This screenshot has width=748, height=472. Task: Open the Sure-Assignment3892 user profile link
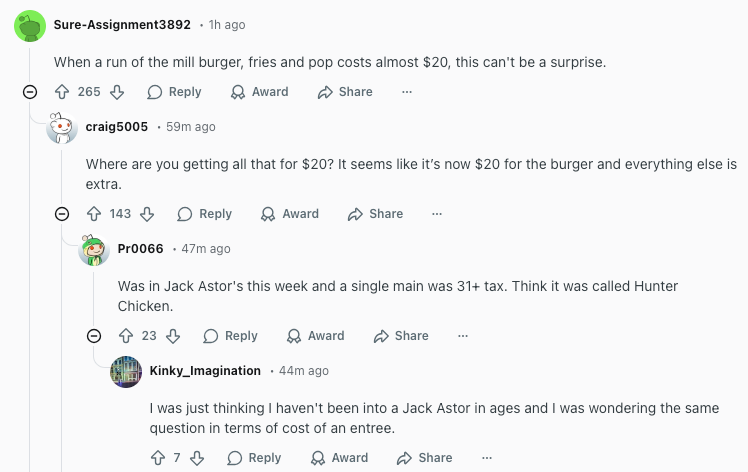[122, 24]
